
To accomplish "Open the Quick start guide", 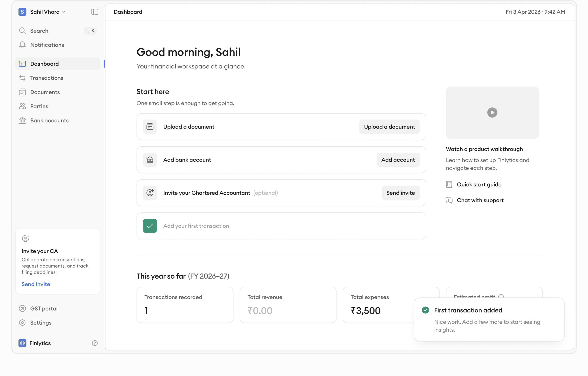I will (x=479, y=184).
